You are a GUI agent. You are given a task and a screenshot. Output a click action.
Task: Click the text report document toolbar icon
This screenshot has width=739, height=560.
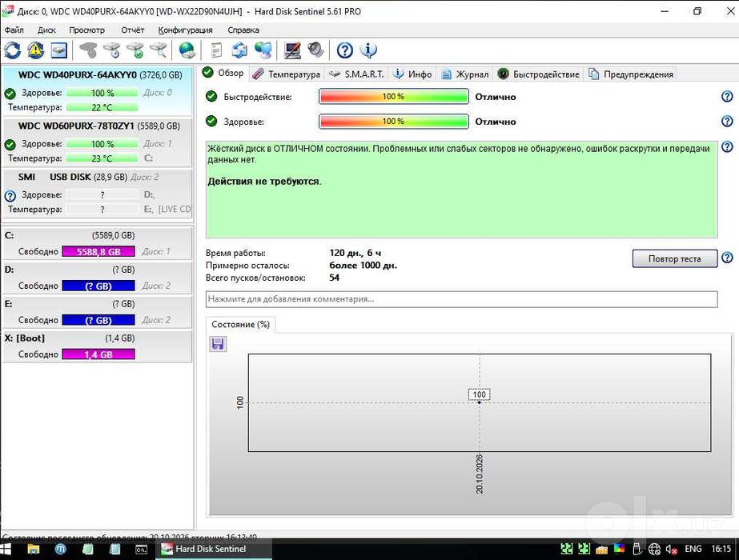[x=216, y=50]
